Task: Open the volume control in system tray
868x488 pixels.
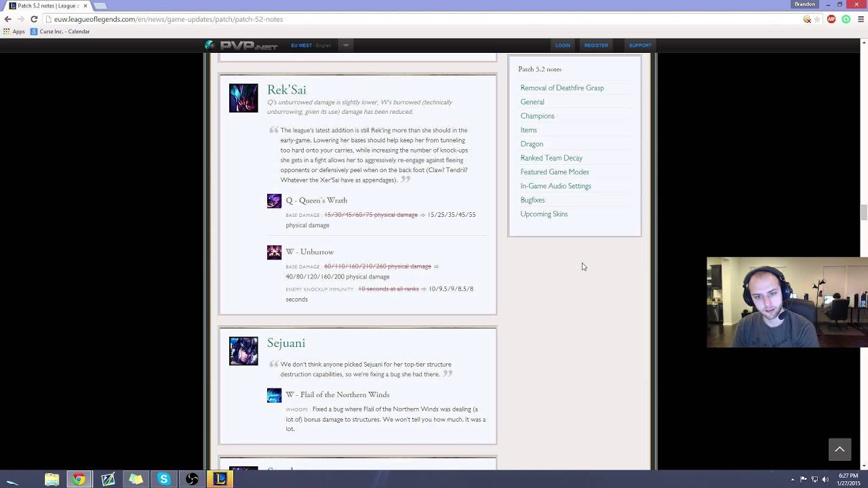Action: [825, 480]
